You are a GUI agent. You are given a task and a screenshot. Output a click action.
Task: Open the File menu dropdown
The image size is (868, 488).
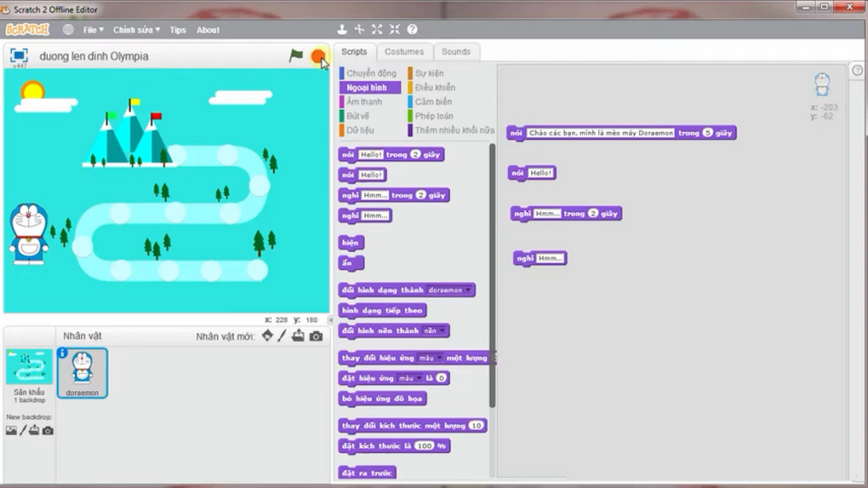point(93,30)
